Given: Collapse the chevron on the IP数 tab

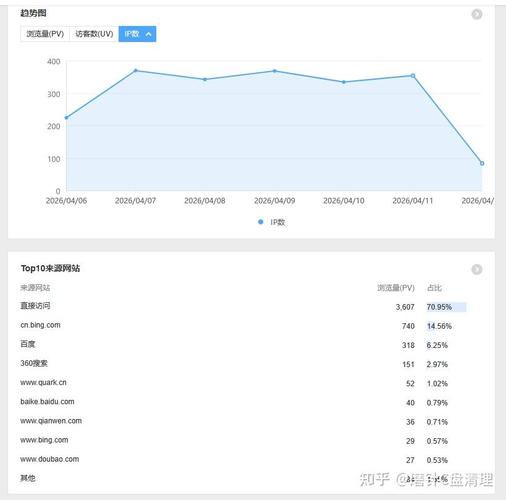Looking at the screenshot, I should [x=149, y=34].
